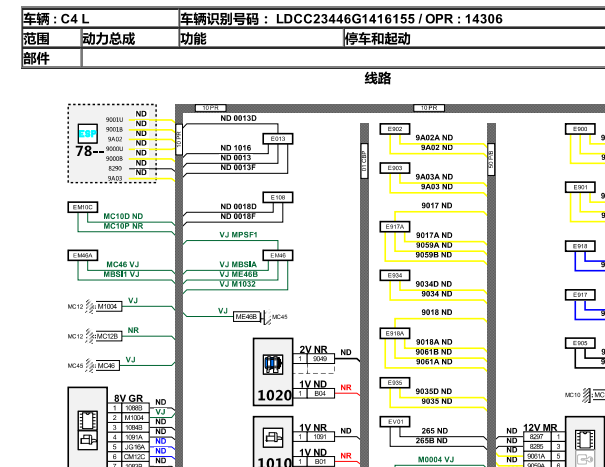Image resolution: width=605 pixels, height=467 pixels.
Task: Click the ground symbol next to MC12B box
Action: pos(90,336)
